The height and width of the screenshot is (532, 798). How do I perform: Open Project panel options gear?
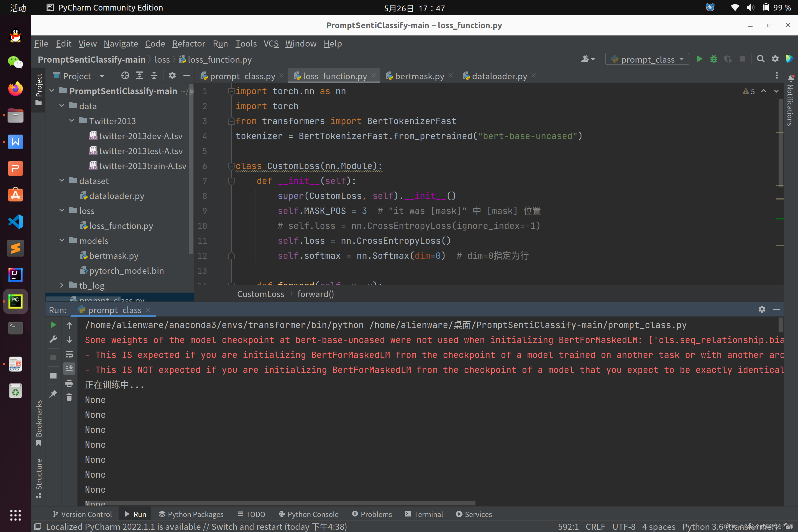[x=172, y=76]
